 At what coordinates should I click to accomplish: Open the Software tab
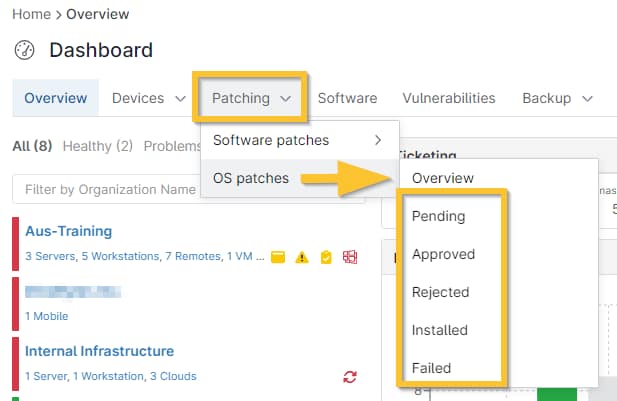pos(347,98)
